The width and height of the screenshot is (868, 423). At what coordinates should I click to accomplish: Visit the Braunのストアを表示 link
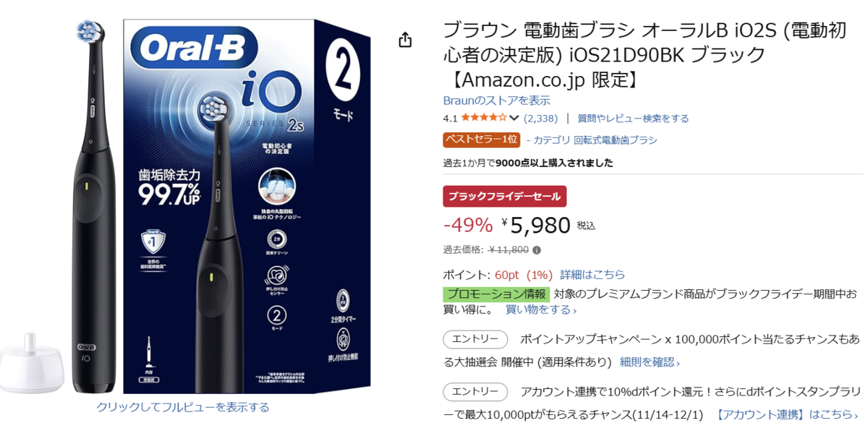496,100
